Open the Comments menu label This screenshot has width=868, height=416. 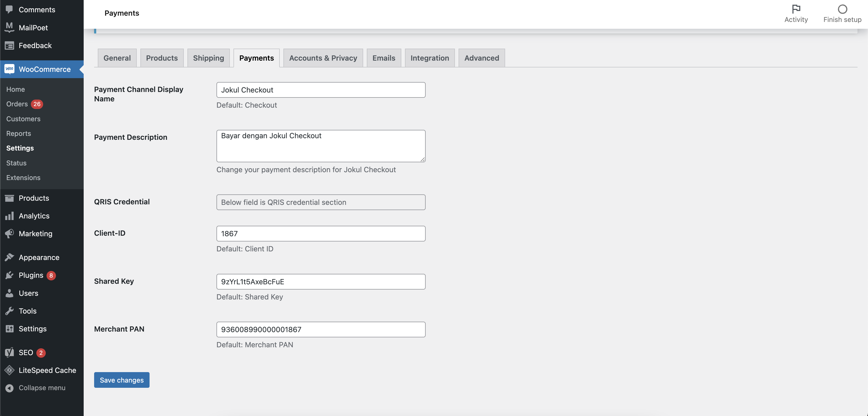(x=37, y=9)
